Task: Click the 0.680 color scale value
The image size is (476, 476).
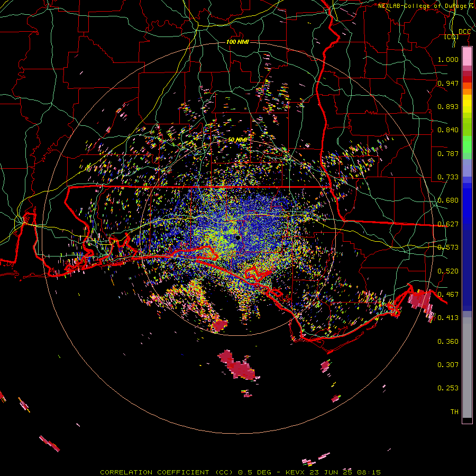Action: 448,200
